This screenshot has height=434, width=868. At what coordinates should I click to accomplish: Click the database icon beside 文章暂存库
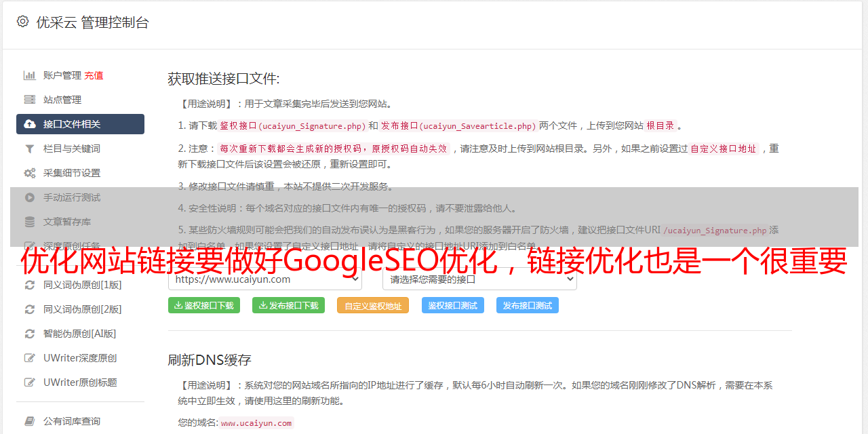tap(30, 222)
